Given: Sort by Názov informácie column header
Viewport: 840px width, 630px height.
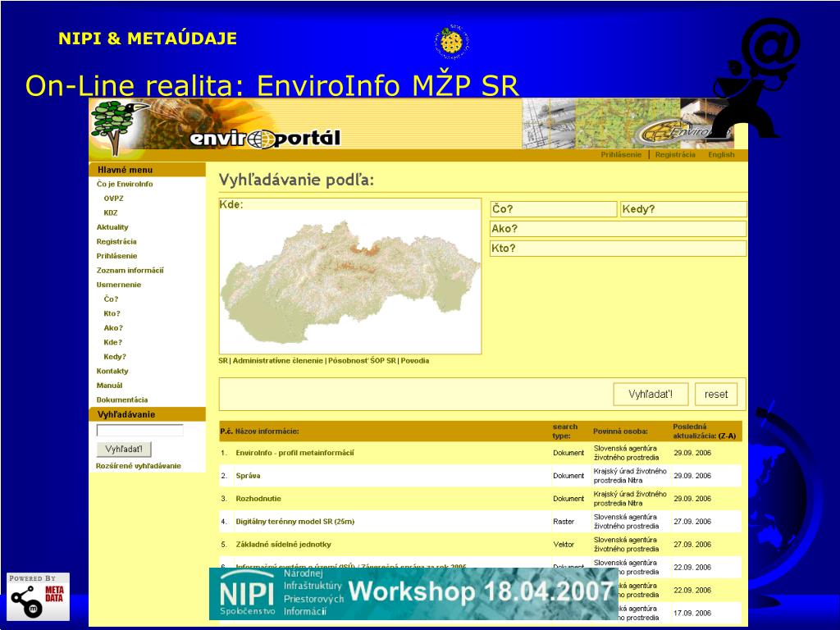Looking at the screenshot, I should (267, 431).
